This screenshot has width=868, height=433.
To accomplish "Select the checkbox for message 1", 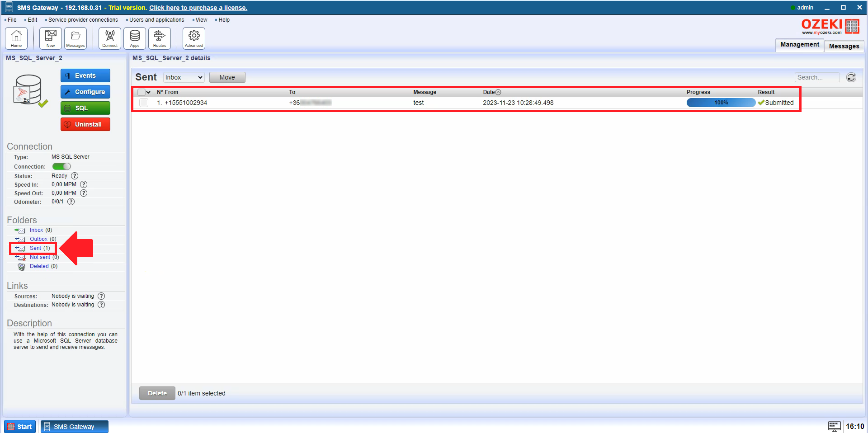I will point(144,103).
